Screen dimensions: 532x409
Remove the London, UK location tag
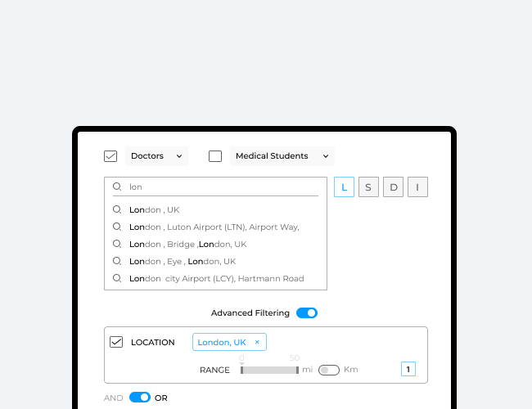(257, 342)
